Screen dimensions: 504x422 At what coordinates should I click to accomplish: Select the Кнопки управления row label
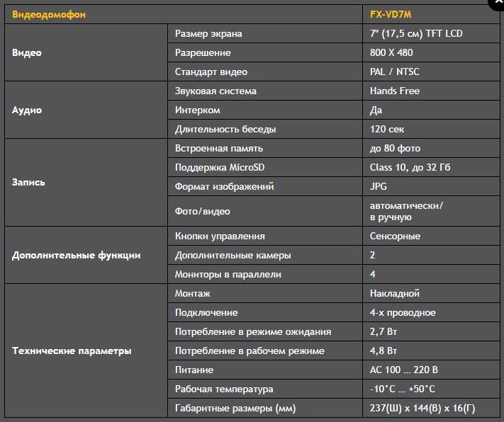tap(220, 236)
